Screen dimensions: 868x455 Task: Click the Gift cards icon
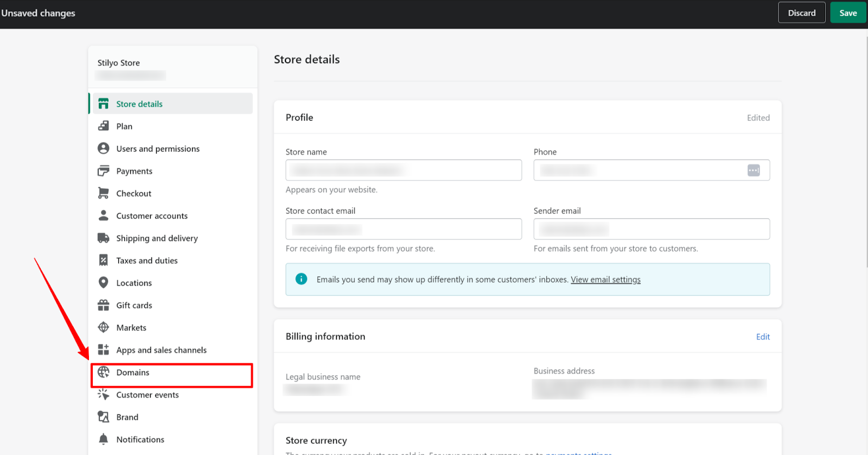103,305
